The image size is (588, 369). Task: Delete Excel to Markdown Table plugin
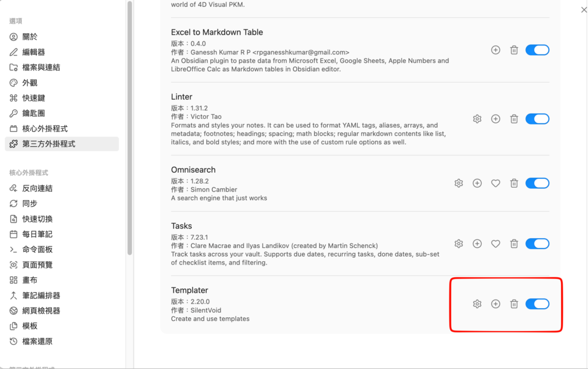(514, 50)
